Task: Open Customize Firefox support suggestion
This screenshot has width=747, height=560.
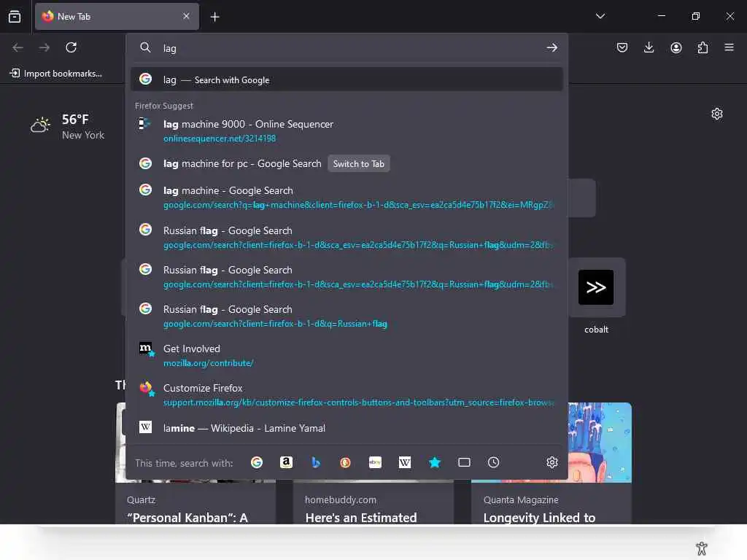Action: pyautogui.click(x=347, y=394)
